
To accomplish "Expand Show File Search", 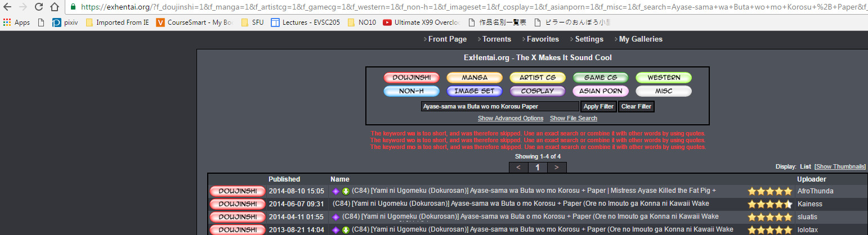I will pyautogui.click(x=573, y=119).
